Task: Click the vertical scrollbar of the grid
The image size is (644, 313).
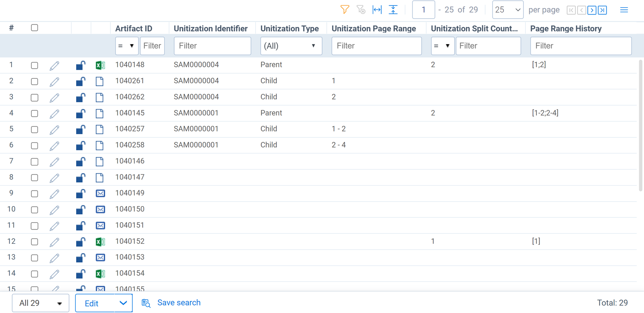Action: (641, 125)
